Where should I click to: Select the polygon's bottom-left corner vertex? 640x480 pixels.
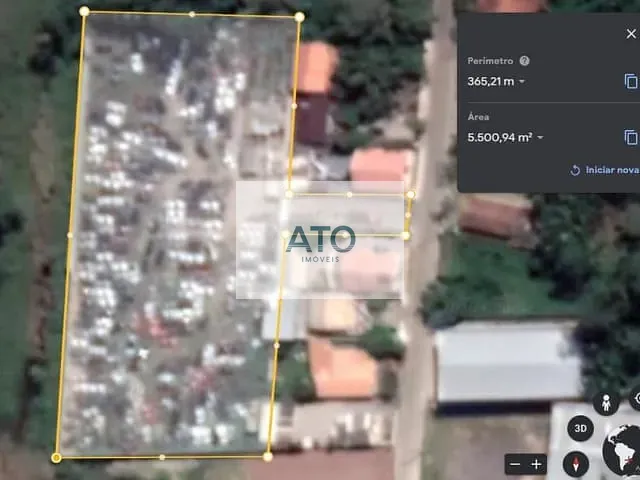tap(56, 458)
